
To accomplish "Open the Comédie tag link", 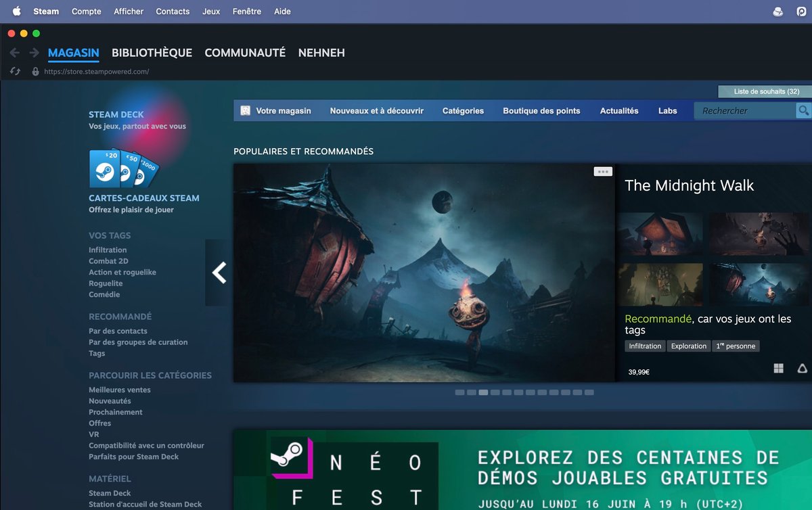I will [x=104, y=295].
